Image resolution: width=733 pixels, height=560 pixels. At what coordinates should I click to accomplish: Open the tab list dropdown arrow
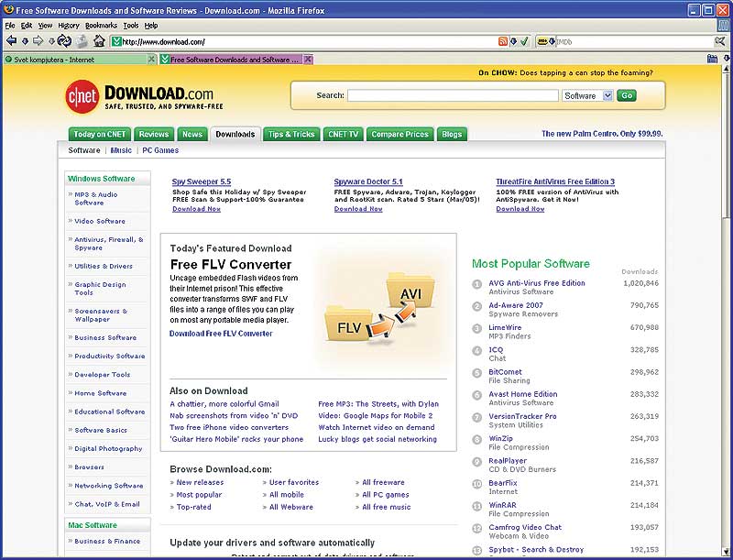727,59
